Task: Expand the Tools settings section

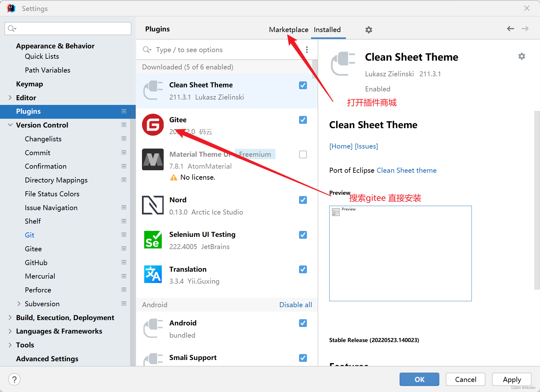Action: (10, 345)
